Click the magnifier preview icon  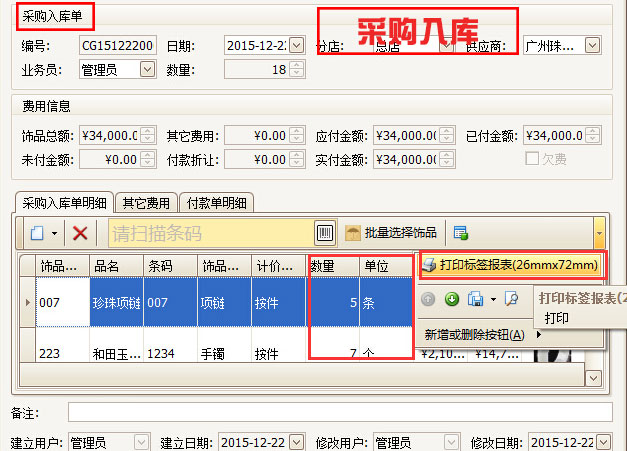coord(511,298)
